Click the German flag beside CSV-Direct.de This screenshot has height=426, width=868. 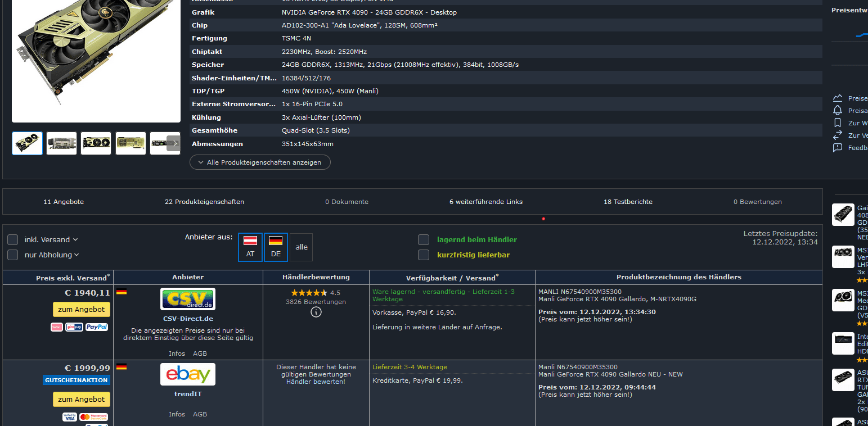[x=122, y=292]
